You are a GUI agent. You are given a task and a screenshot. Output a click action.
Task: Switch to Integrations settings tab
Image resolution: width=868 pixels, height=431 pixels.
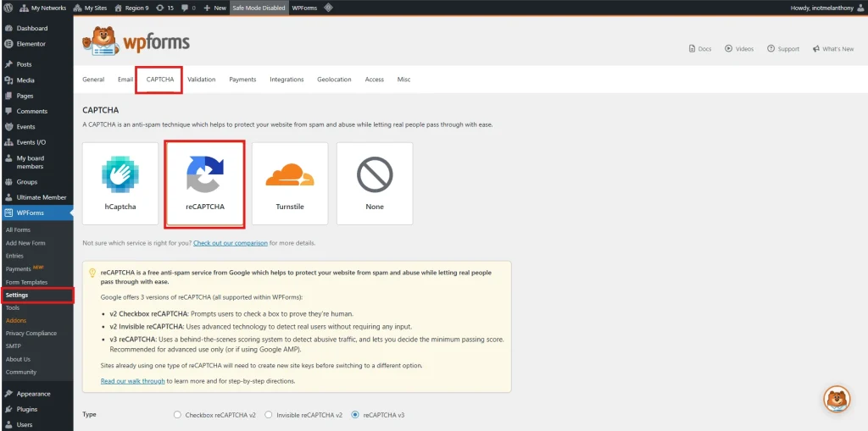click(287, 80)
